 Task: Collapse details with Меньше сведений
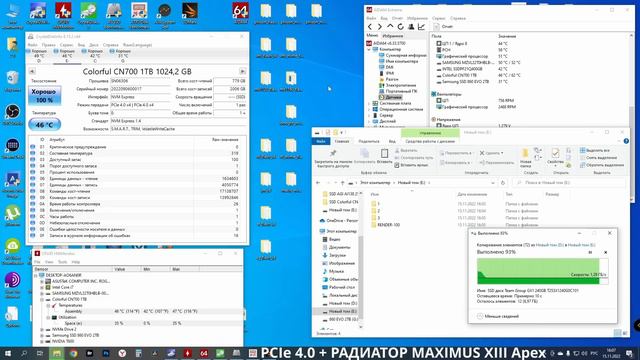(x=498, y=316)
